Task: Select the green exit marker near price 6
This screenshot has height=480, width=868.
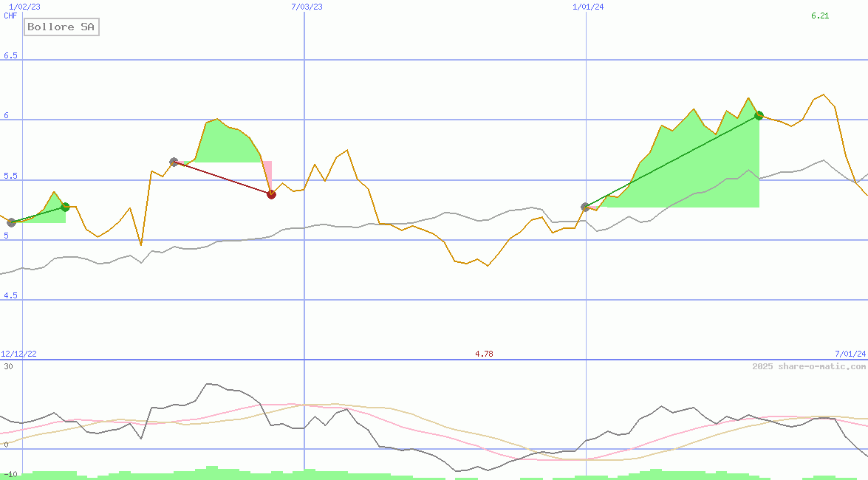Action: pos(759,115)
